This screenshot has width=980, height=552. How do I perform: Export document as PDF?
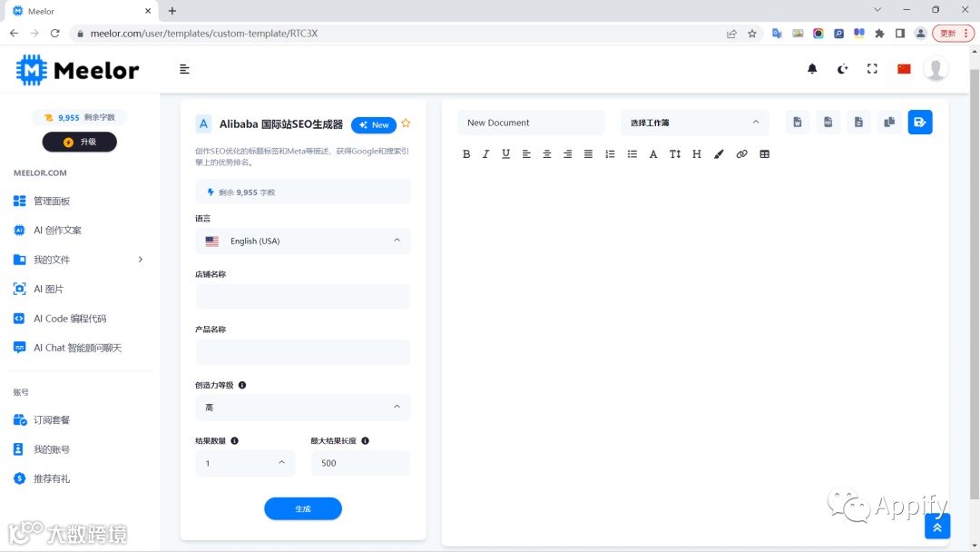[828, 122]
